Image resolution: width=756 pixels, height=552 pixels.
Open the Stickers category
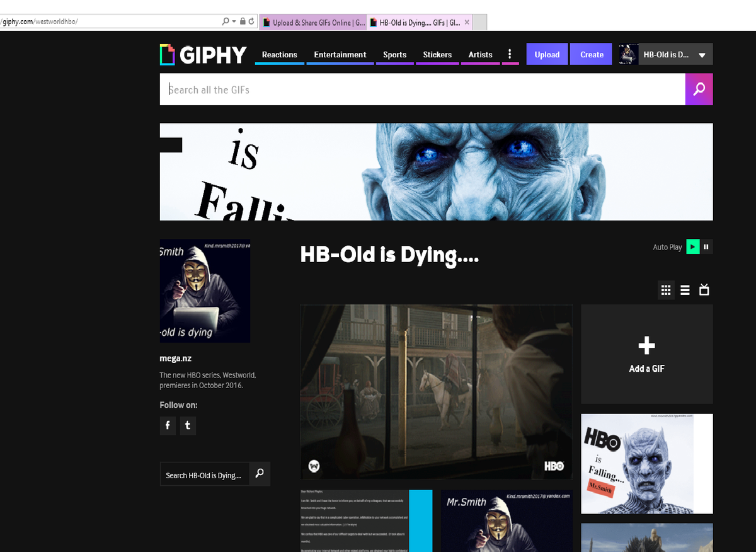pos(437,55)
